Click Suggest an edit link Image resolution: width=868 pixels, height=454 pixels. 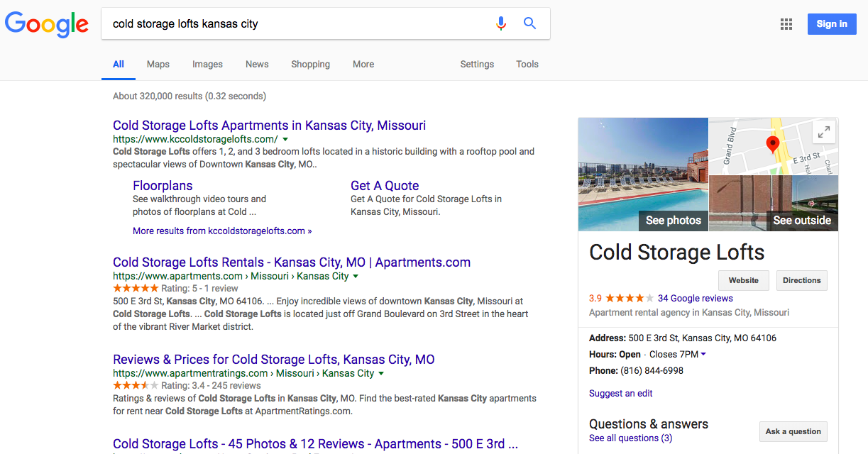(621, 394)
